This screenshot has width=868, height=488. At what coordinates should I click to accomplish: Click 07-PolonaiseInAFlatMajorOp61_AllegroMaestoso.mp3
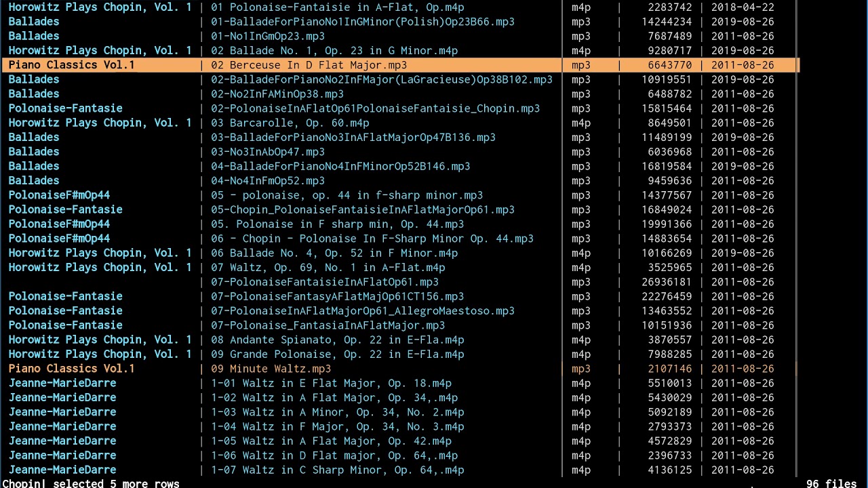click(363, 311)
